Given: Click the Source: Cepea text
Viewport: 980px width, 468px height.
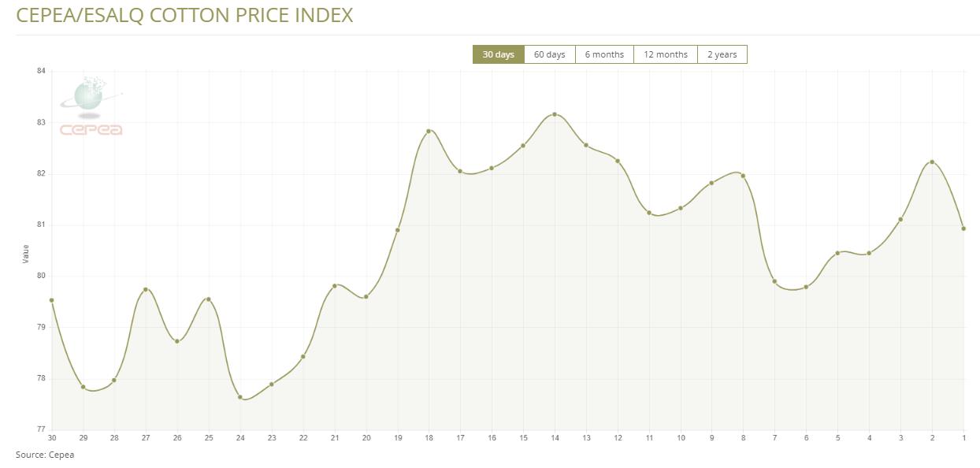Looking at the screenshot, I should 45,455.
